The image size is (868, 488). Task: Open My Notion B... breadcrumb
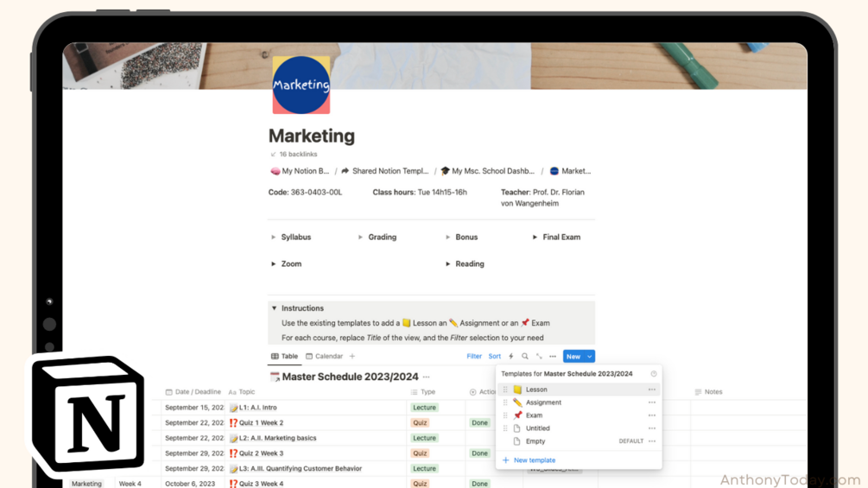300,171
